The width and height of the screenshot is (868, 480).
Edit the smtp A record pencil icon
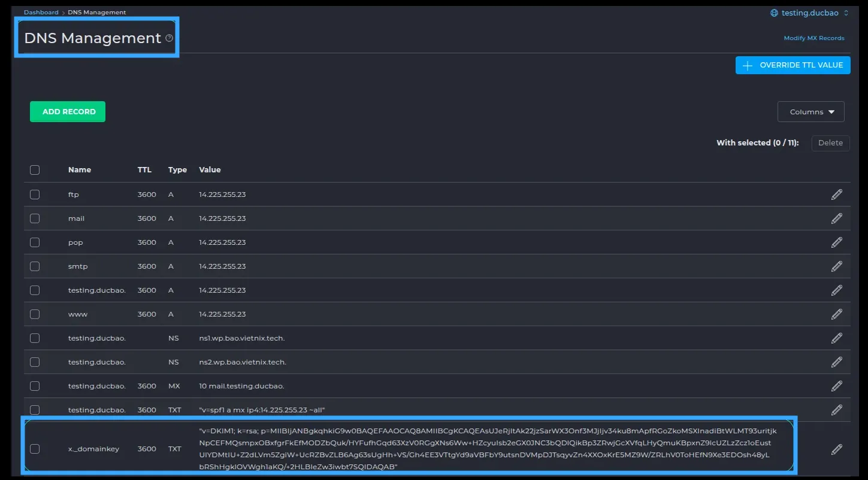coord(836,266)
